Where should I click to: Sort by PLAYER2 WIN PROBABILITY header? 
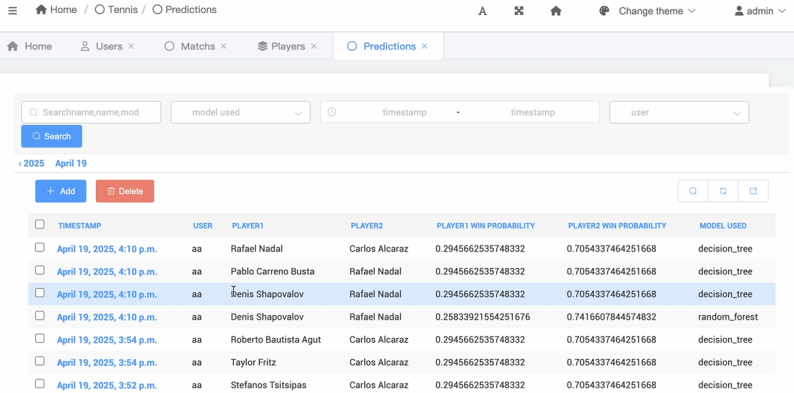tap(617, 225)
